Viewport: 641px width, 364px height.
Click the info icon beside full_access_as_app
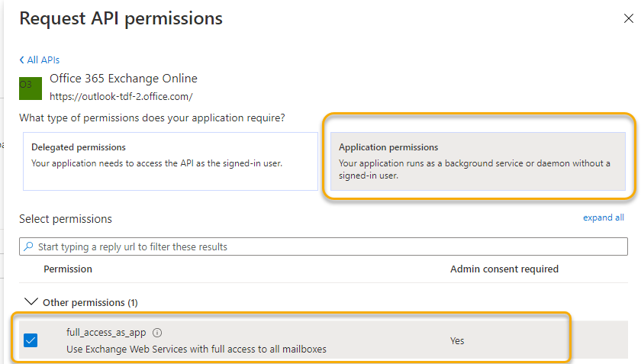157,333
